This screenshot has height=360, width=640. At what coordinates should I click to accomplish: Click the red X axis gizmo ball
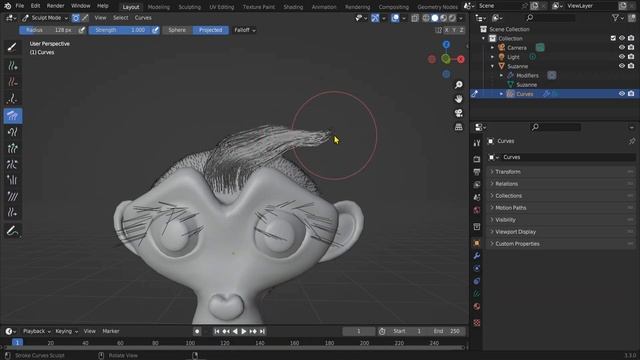(461, 59)
